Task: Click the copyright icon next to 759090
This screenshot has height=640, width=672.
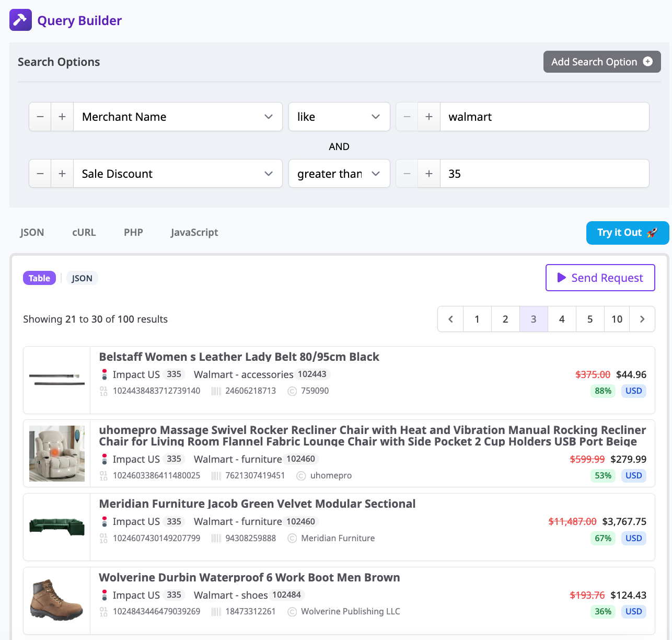Action: click(293, 391)
